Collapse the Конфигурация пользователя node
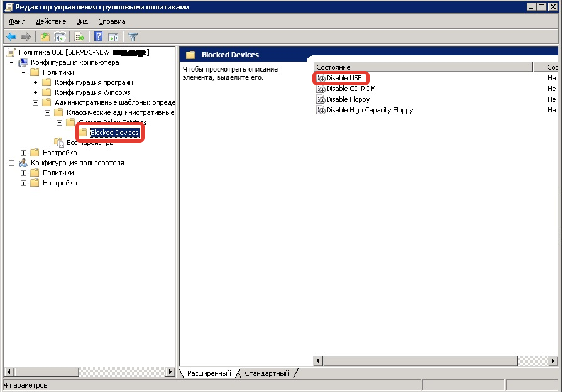Screen dimensions: 562x392 point(11,163)
